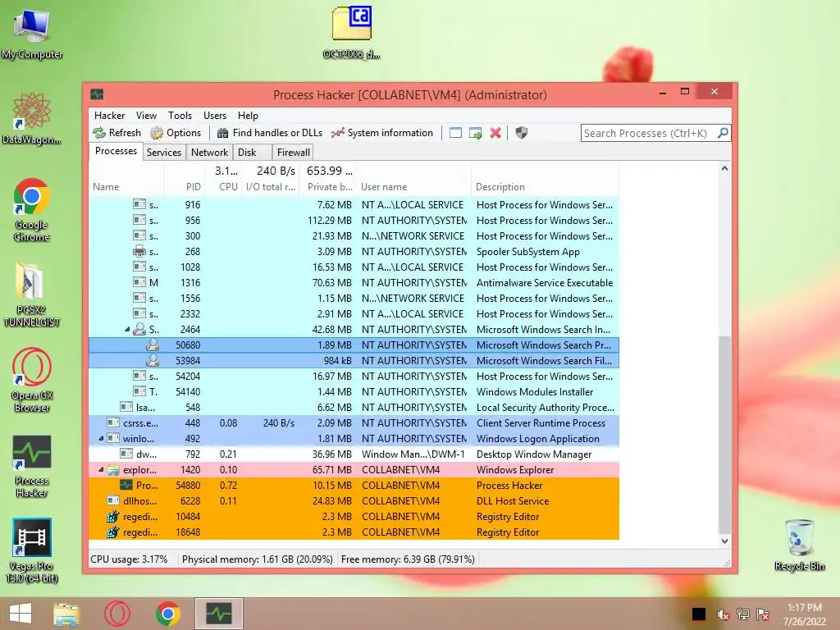Select the Windows Modules Installer row

click(354, 391)
